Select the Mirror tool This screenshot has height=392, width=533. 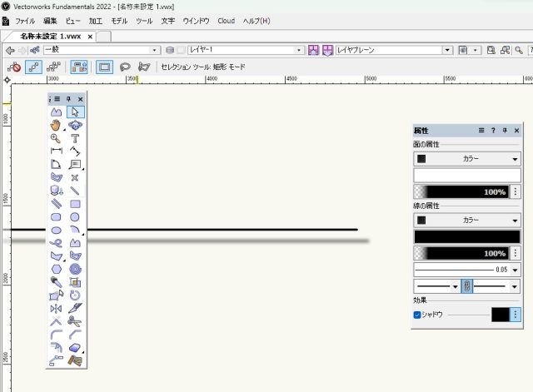[57, 308]
